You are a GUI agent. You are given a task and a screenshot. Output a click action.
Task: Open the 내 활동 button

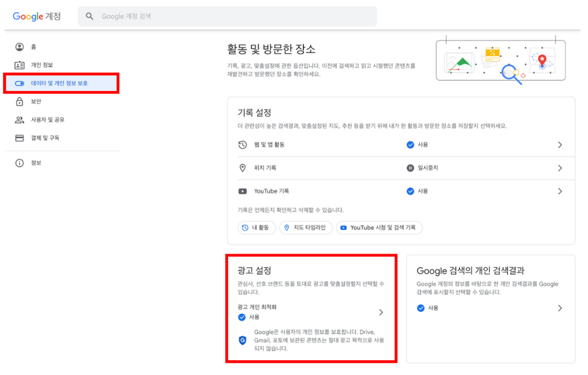point(257,227)
